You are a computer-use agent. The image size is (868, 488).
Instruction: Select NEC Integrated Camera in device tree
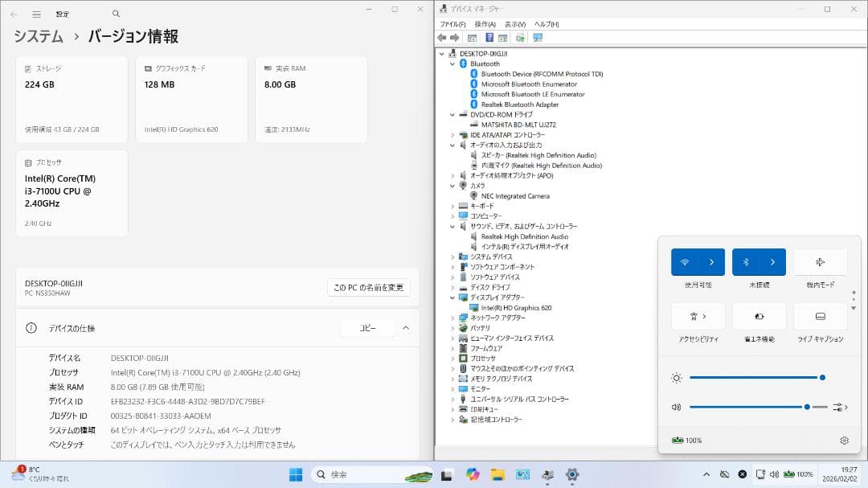(514, 195)
